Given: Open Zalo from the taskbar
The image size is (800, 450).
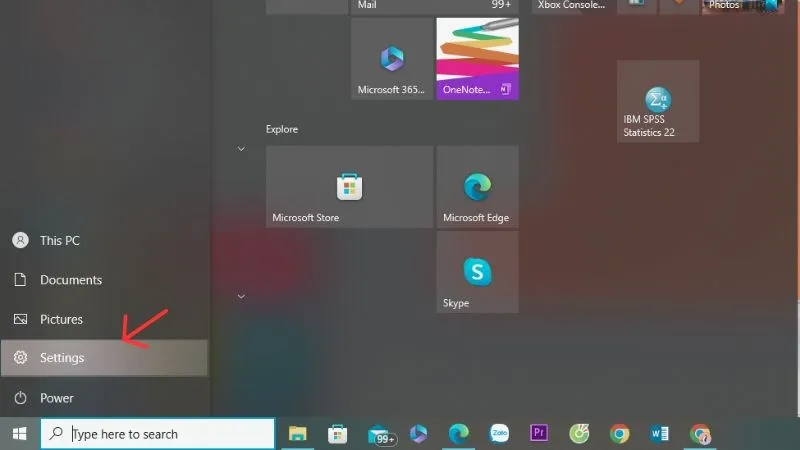Looking at the screenshot, I should tap(500, 434).
